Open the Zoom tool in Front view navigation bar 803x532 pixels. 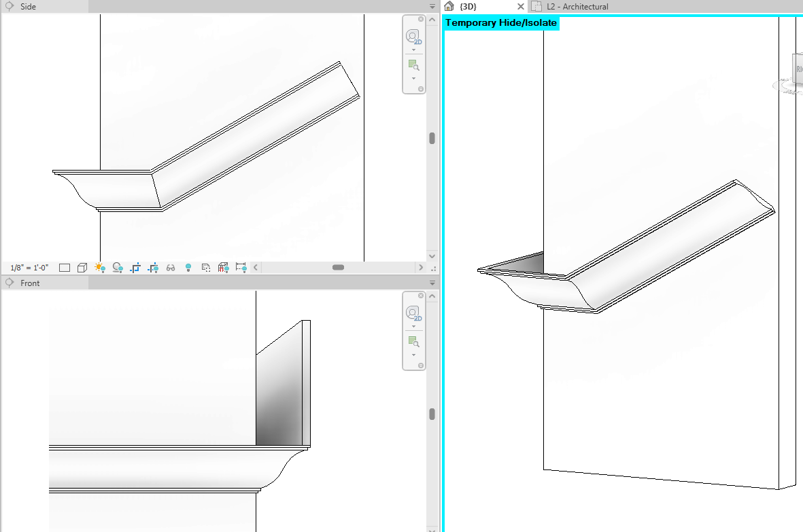pyautogui.click(x=413, y=341)
